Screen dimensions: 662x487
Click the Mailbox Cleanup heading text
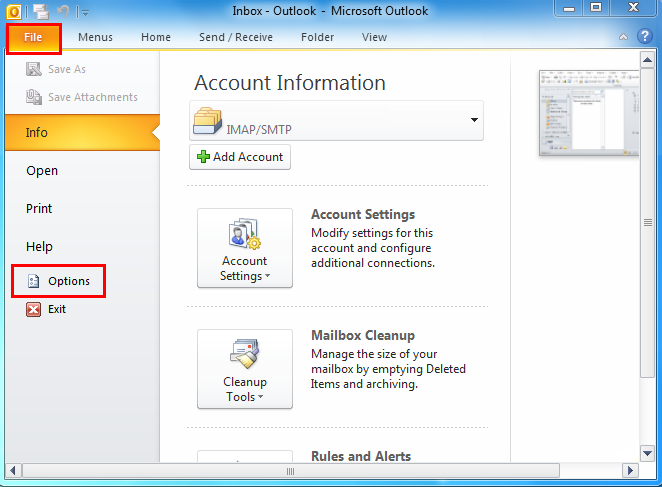point(363,335)
